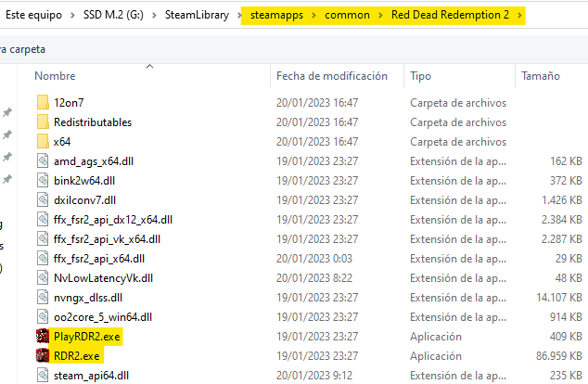588x384 pixels.
Task: Sort files by Nombre column
Action: point(55,76)
